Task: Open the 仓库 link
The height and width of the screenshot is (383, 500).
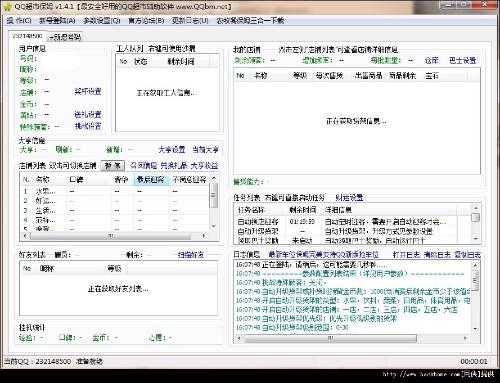Action: click(x=431, y=60)
